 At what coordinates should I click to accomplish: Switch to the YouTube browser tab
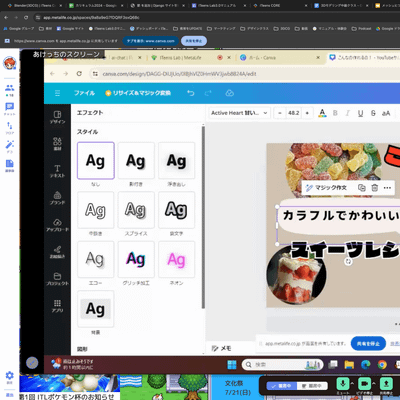[x=363, y=58]
